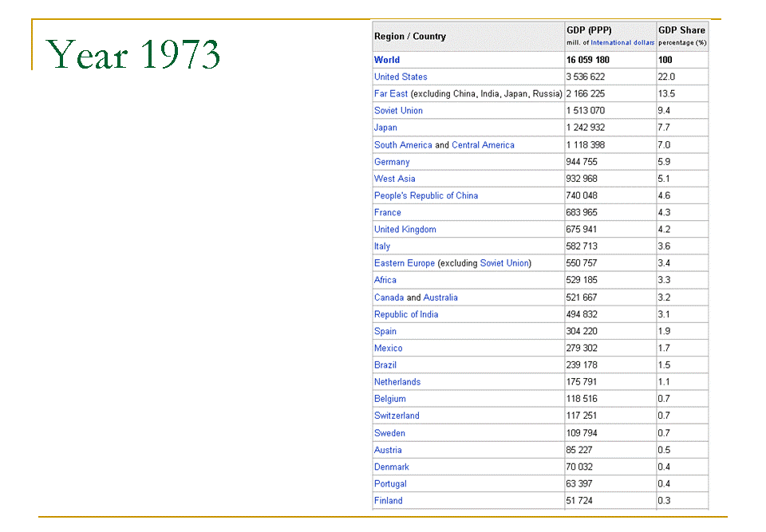Image resolution: width=766 pixels, height=532 pixels.
Task: Open the International dollars link
Action: pos(622,43)
